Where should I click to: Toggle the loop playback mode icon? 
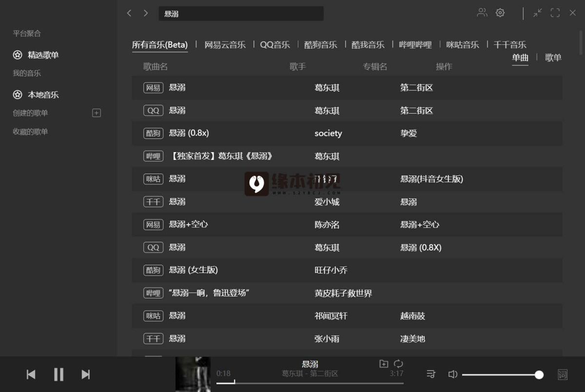pyautogui.click(x=398, y=364)
